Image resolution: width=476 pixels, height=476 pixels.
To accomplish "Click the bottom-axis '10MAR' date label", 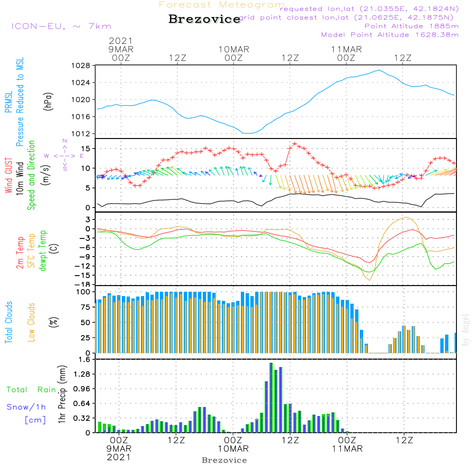I will click(233, 449).
